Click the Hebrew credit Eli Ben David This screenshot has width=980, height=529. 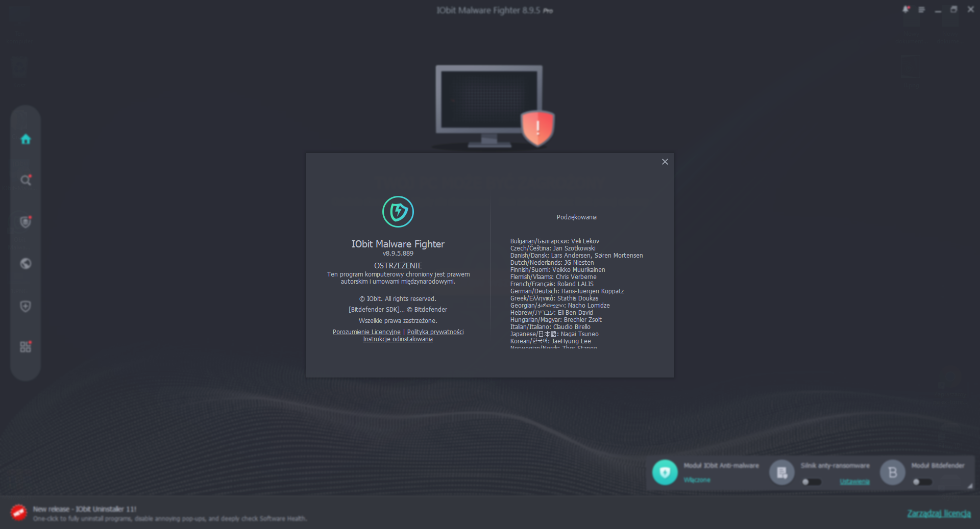552,313
